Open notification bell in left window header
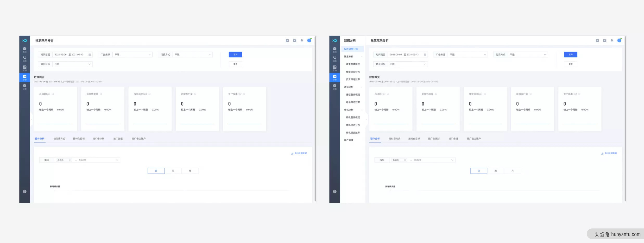644x243 pixels. 302,41
